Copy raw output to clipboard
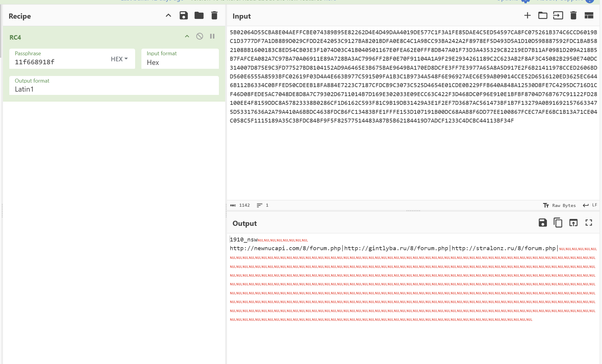This screenshot has height=364, width=602. (x=558, y=223)
